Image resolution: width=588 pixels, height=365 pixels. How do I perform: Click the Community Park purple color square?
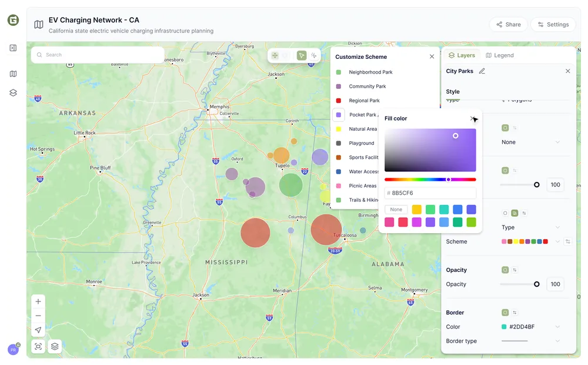pos(339,87)
